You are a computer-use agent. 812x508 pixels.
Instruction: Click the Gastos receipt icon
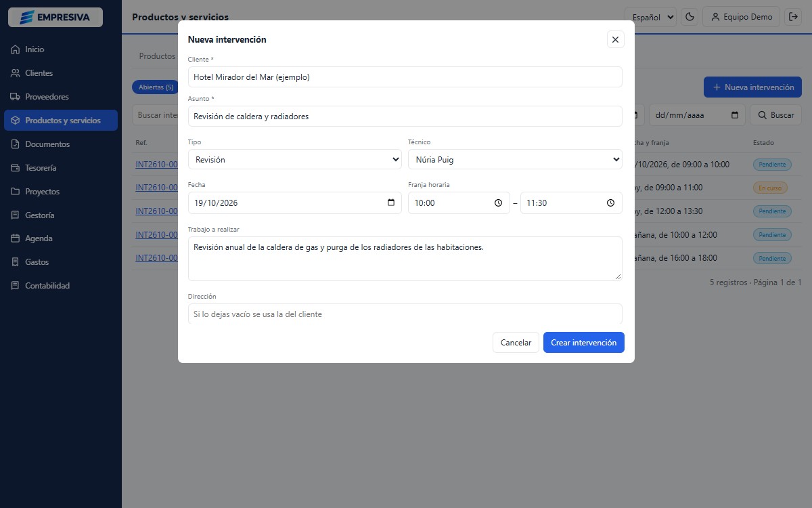pos(15,262)
